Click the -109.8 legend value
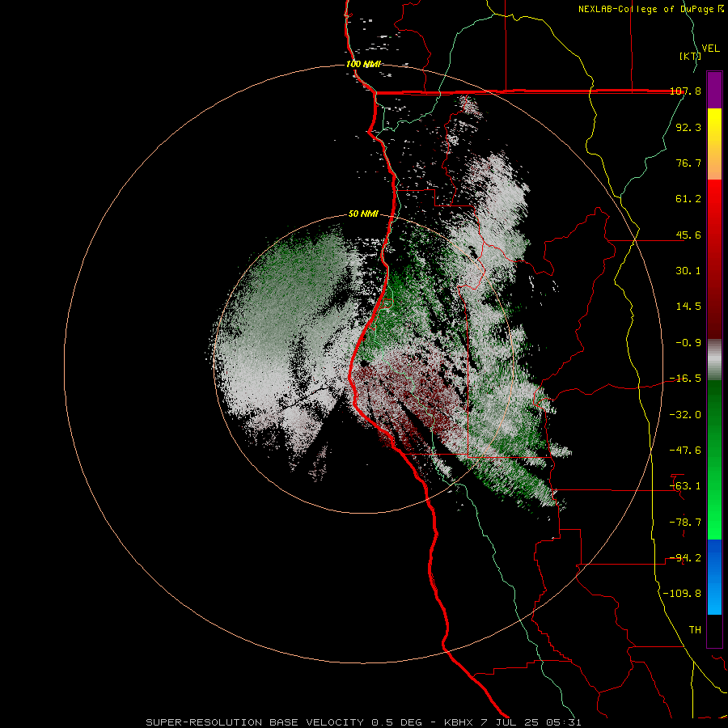This screenshot has height=728, width=728. click(x=683, y=594)
